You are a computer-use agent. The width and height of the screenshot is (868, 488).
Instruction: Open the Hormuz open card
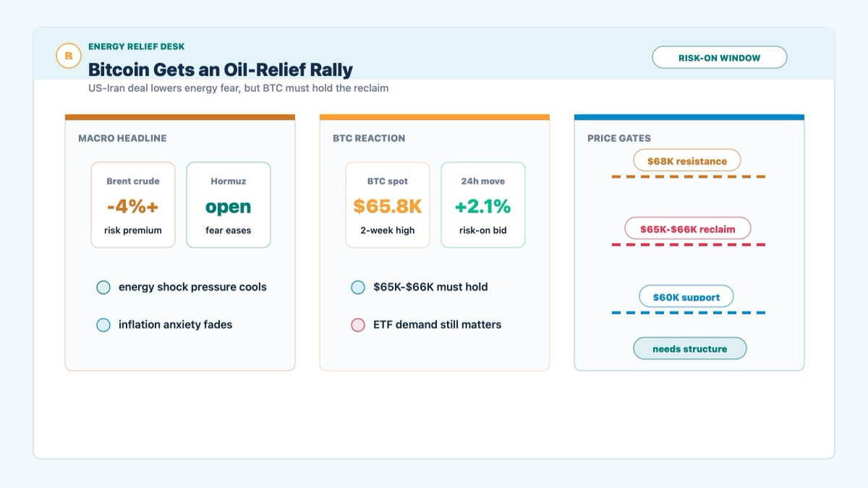pos(229,205)
